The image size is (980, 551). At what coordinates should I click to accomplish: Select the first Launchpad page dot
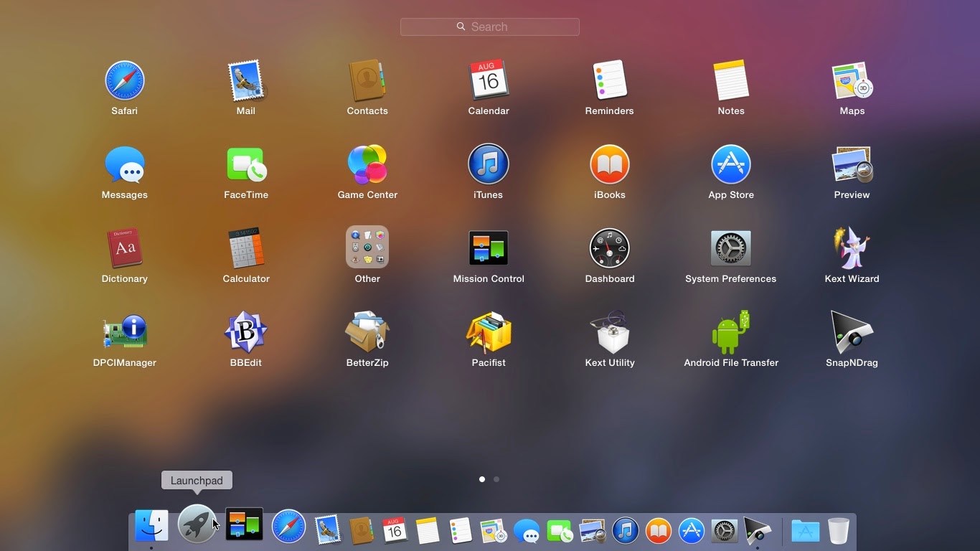tap(482, 479)
